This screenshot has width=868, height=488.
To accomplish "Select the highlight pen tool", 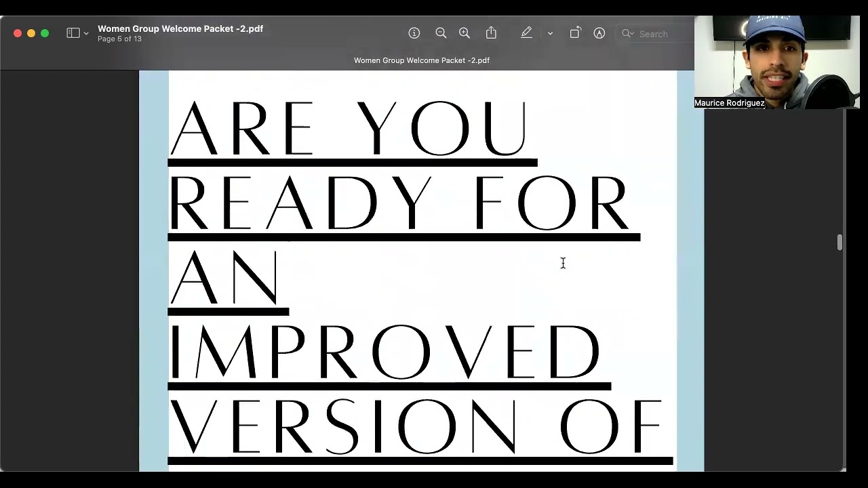I will coord(526,33).
